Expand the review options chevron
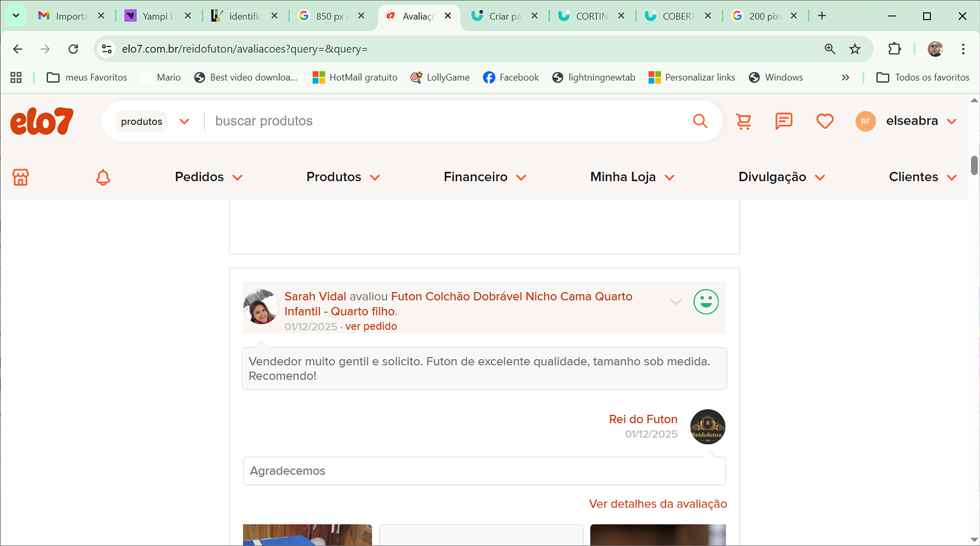This screenshot has height=546, width=980. coord(676,302)
